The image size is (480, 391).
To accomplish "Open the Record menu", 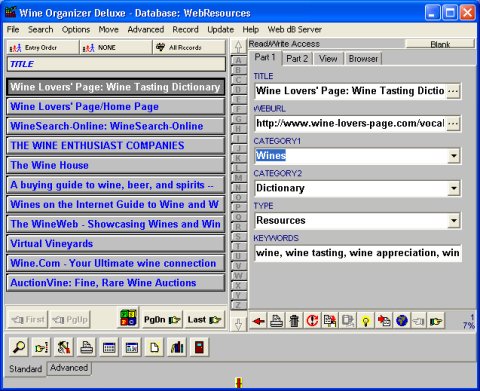I will pyautogui.click(x=185, y=29).
